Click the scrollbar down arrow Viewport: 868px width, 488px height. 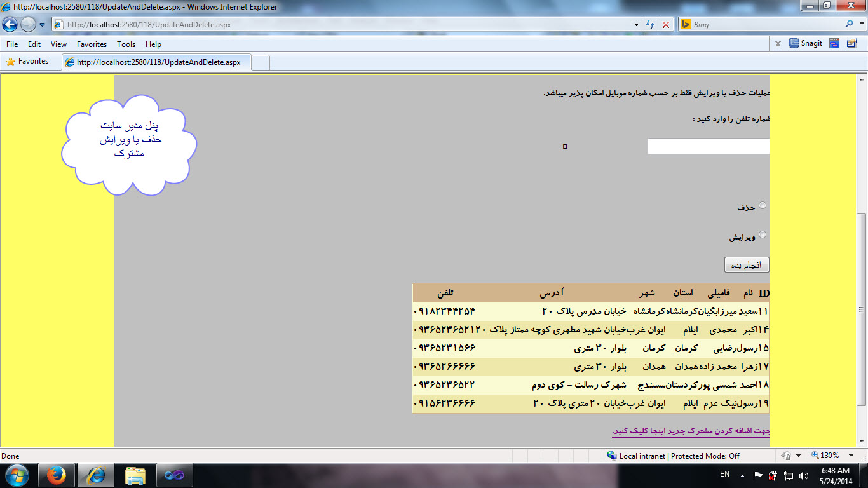tap(862, 442)
